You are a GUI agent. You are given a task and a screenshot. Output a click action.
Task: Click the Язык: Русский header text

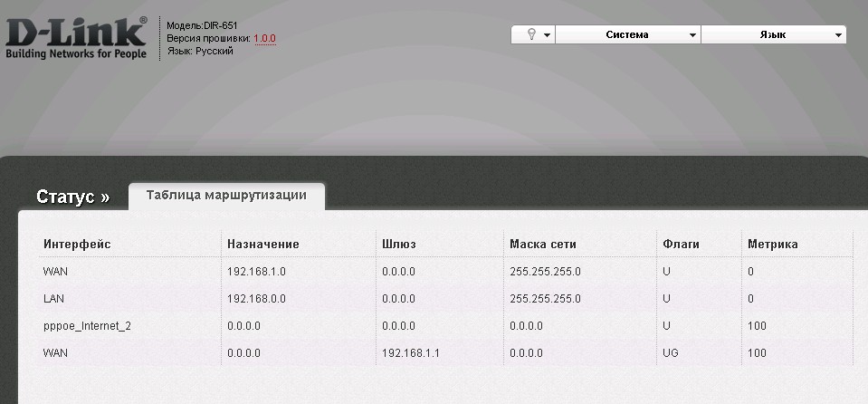pos(200,51)
